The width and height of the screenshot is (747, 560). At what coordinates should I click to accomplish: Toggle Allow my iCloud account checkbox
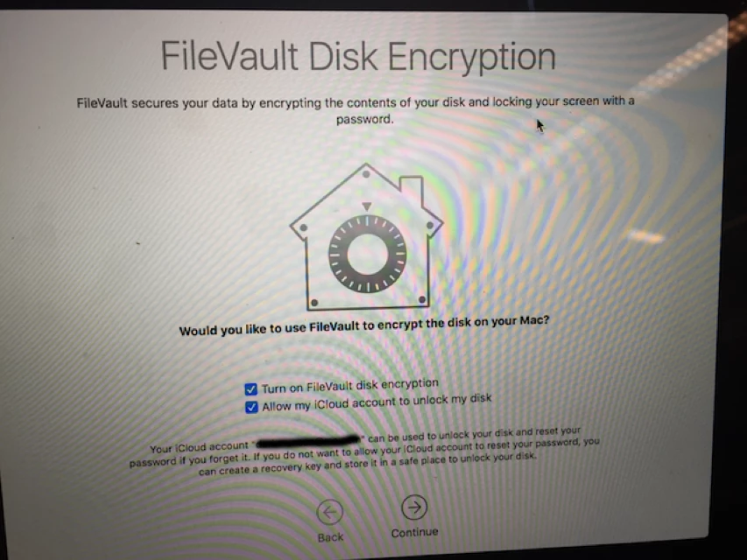pyautogui.click(x=251, y=407)
